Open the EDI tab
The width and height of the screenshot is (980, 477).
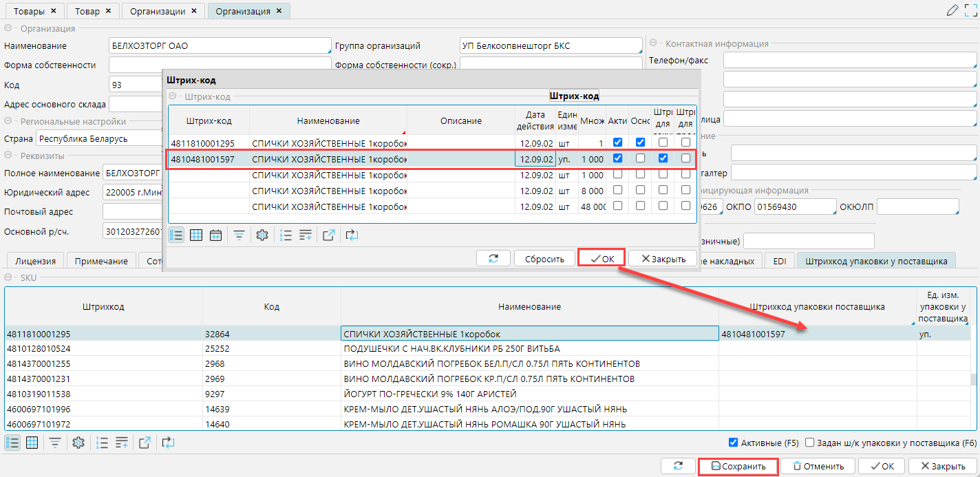(780, 261)
